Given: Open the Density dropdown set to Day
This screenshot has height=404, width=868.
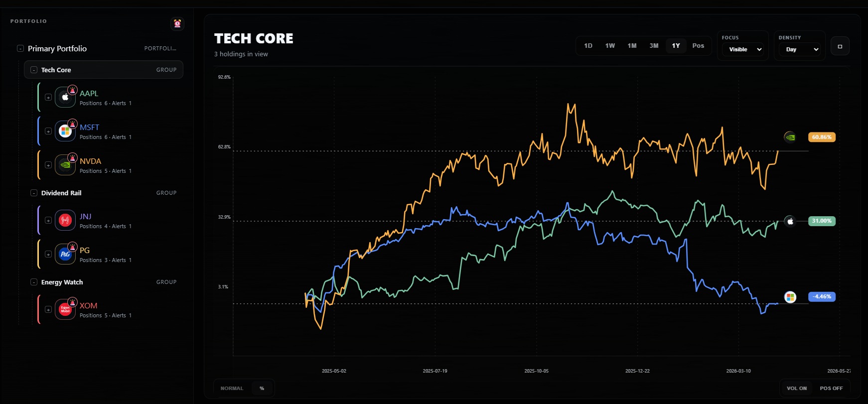Looking at the screenshot, I should pos(799,49).
